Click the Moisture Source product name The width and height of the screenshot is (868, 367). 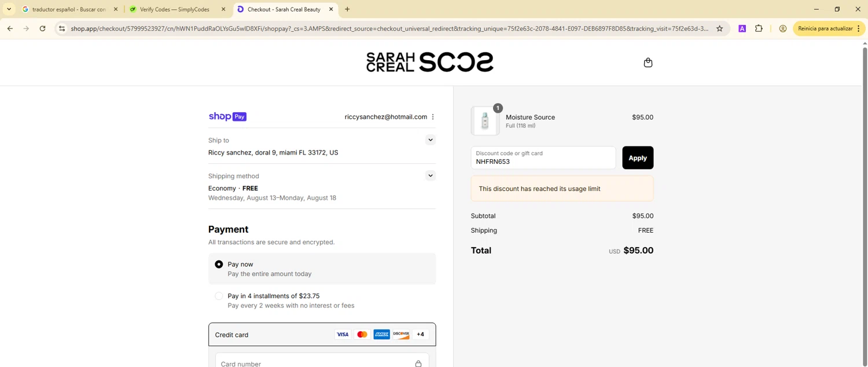pyautogui.click(x=530, y=117)
